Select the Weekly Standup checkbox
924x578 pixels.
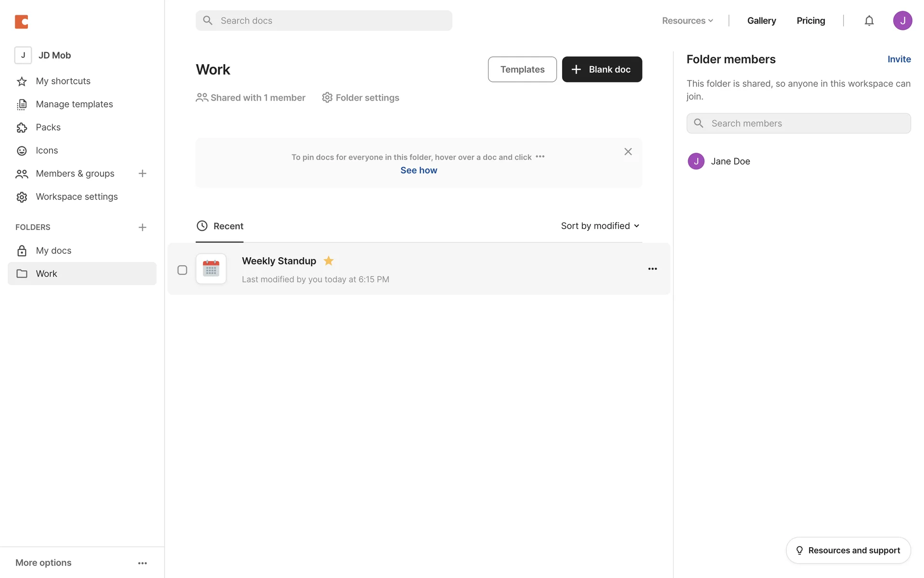tap(182, 270)
